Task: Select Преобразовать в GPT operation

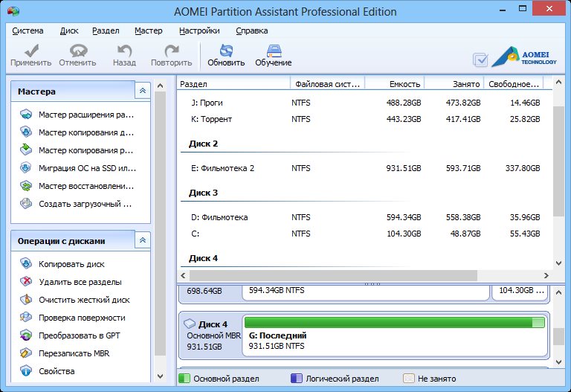Action: pyautogui.click(x=80, y=335)
